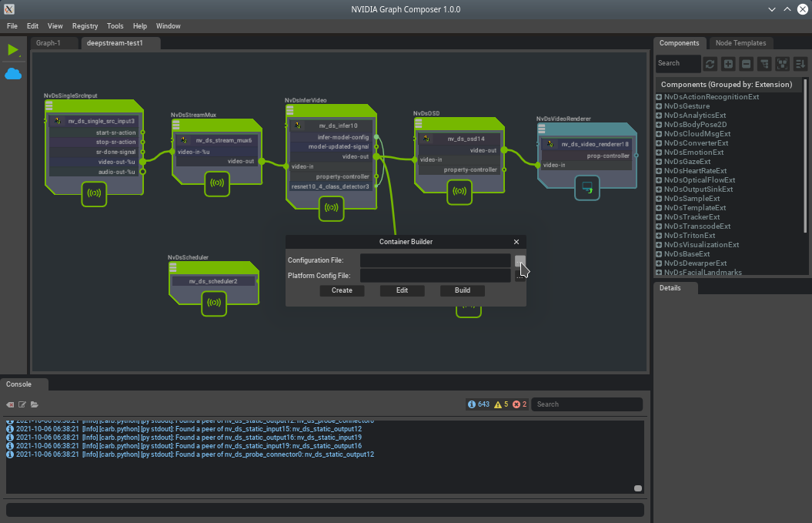Expand the NvDsActionRecognitionExt tree node
Image resolution: width=812 pixels, height=523 pixels.
point(659,97)
